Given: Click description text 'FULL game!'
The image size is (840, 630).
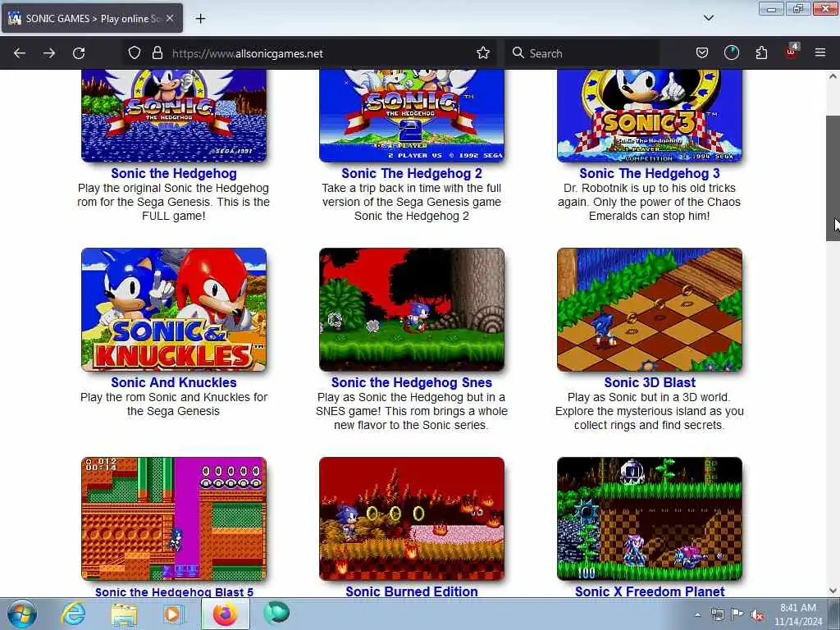Looking at the screenshot, I should [x=174, y=216].
